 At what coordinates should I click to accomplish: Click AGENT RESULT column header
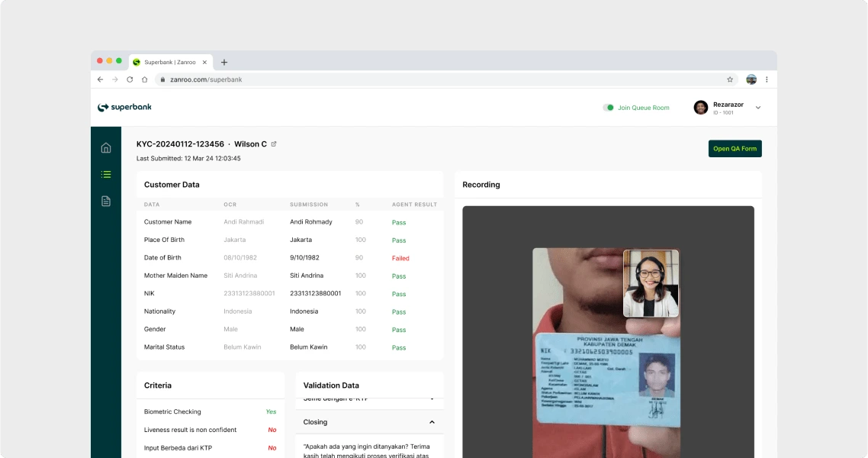tap(415, 205)
